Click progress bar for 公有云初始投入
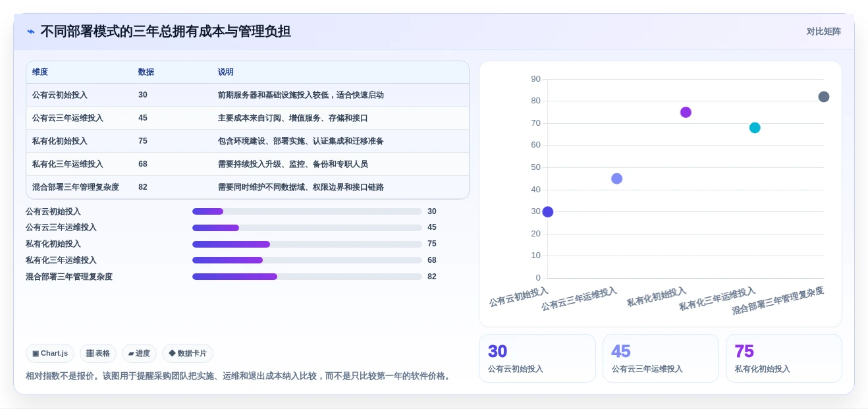This screenshot has width=868, height=409. coord(307,211)
